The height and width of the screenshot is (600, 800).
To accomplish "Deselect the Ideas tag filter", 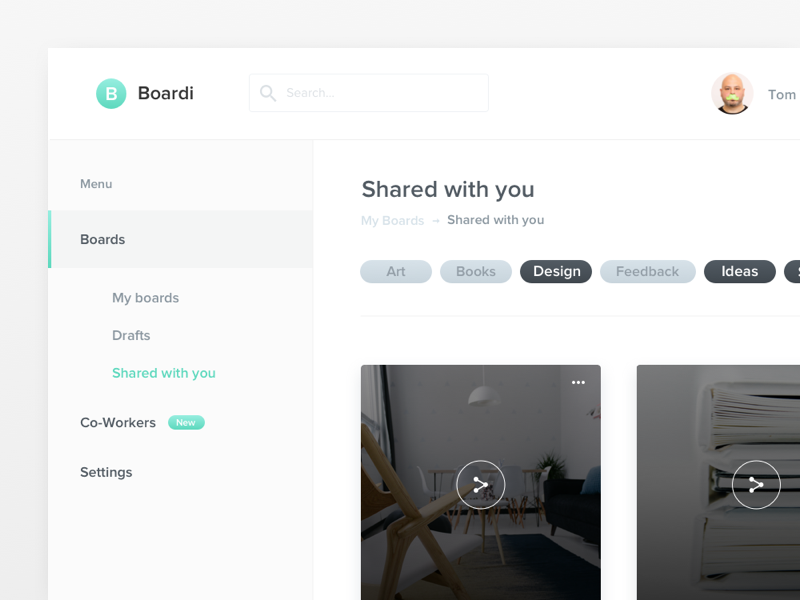I will 739,272.
